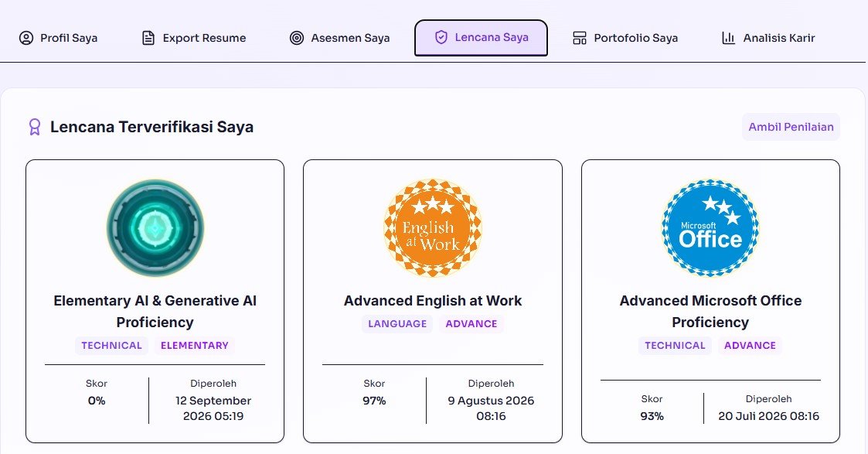
Task: Click the 12 September 2026 05:19 date
Action: click(213, 408)
